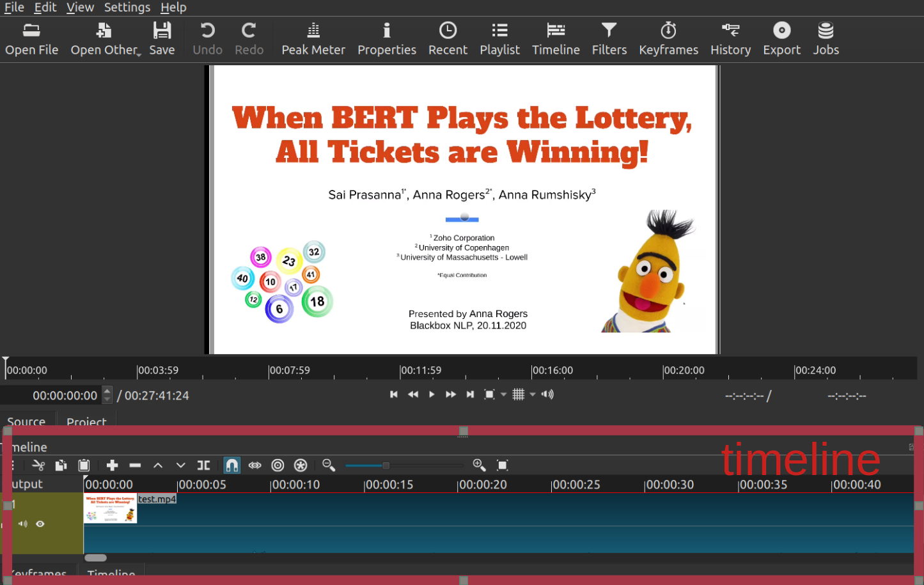
Task: Open the player zoom level dropdown arrow
Action: click(504, 394)
